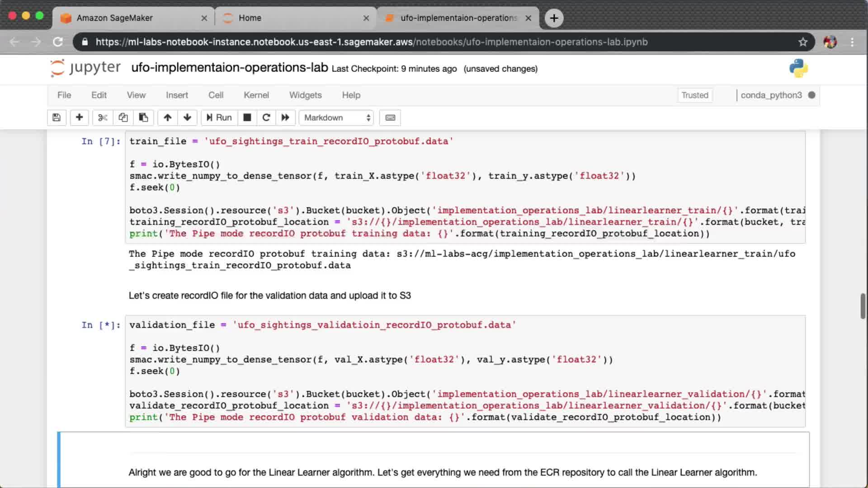Interrupt the kernel with the stop icon
This screenshot has width=868, height=488.
(247, 117)
